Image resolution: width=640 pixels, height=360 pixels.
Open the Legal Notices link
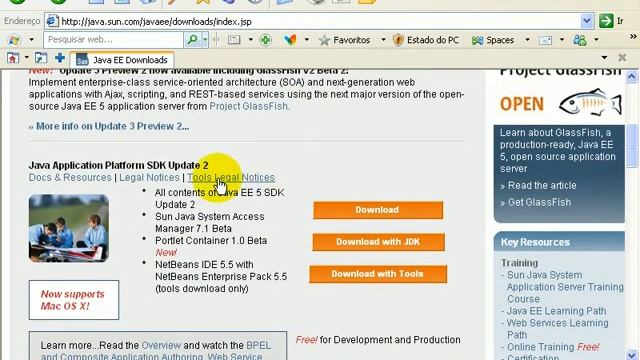149,178
